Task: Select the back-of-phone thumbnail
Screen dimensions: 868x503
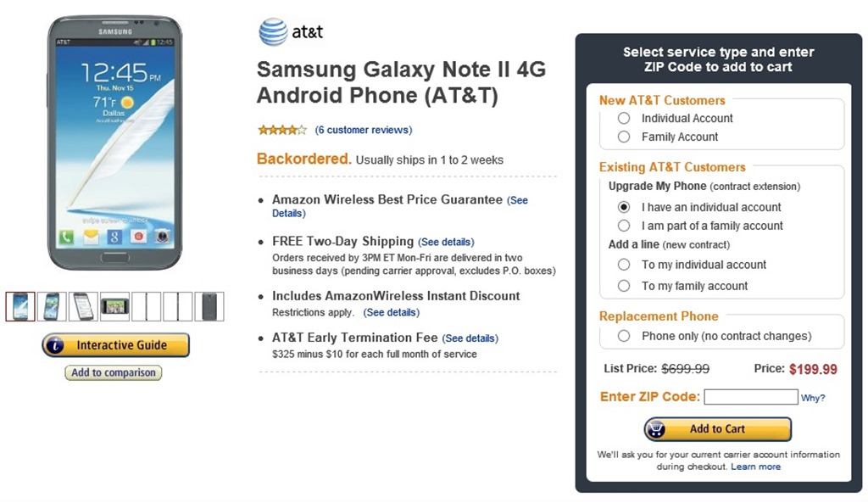Action: [x=209, y=306]
